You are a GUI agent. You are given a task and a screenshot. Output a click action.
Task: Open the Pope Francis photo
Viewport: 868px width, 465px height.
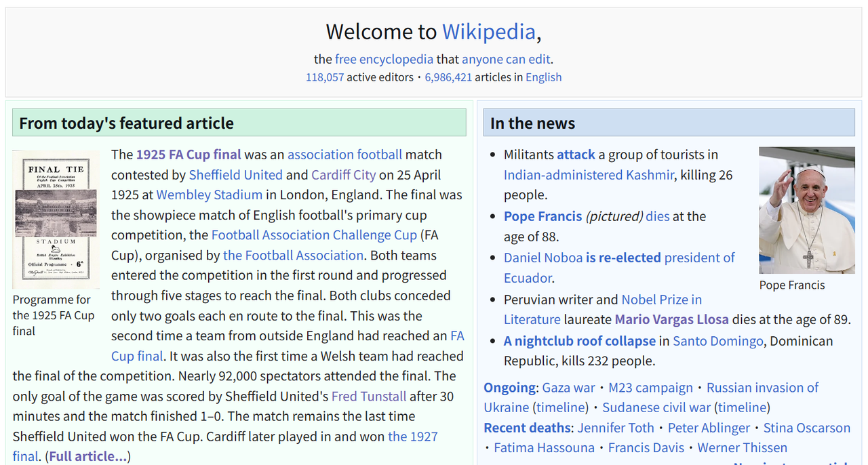coord(807,210)
